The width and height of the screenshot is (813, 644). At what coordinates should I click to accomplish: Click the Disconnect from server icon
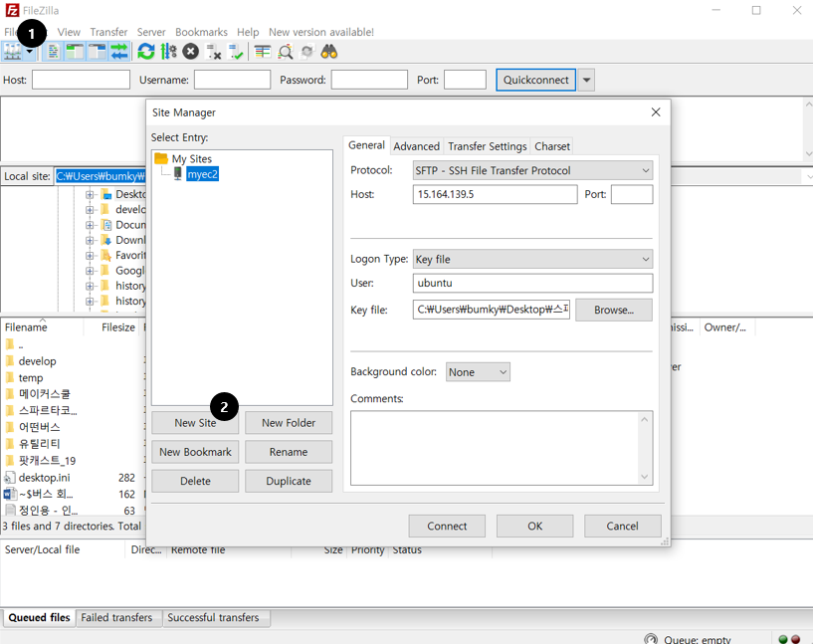213,52
